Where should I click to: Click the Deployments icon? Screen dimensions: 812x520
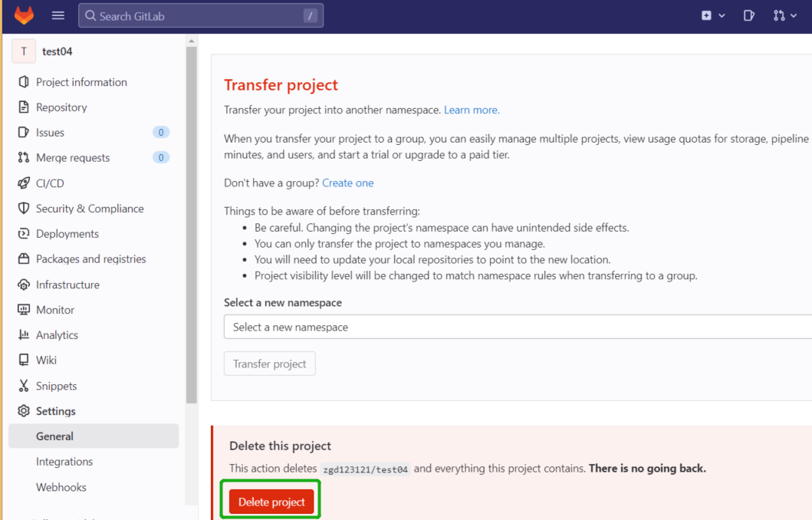(23, 234)
